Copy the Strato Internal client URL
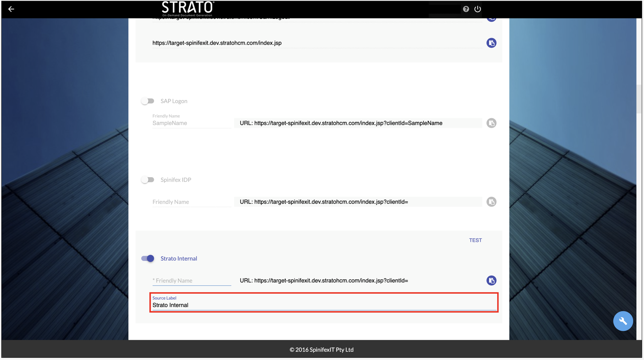The height and width of the screenshot is (360, 644). 491,280
